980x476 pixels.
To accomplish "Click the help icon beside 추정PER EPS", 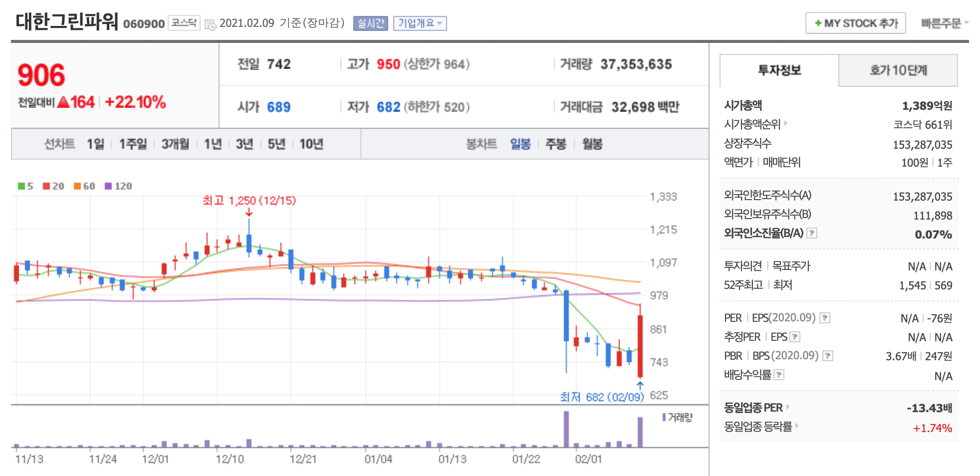I will [x=795, y=337].
